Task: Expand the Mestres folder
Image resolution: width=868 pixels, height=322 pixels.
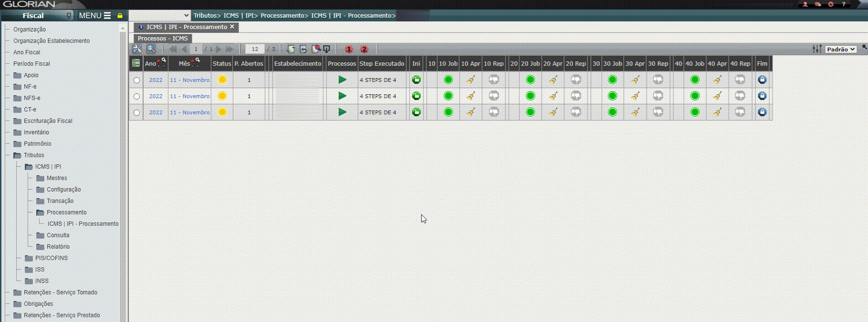Action: tap(40, 178)
